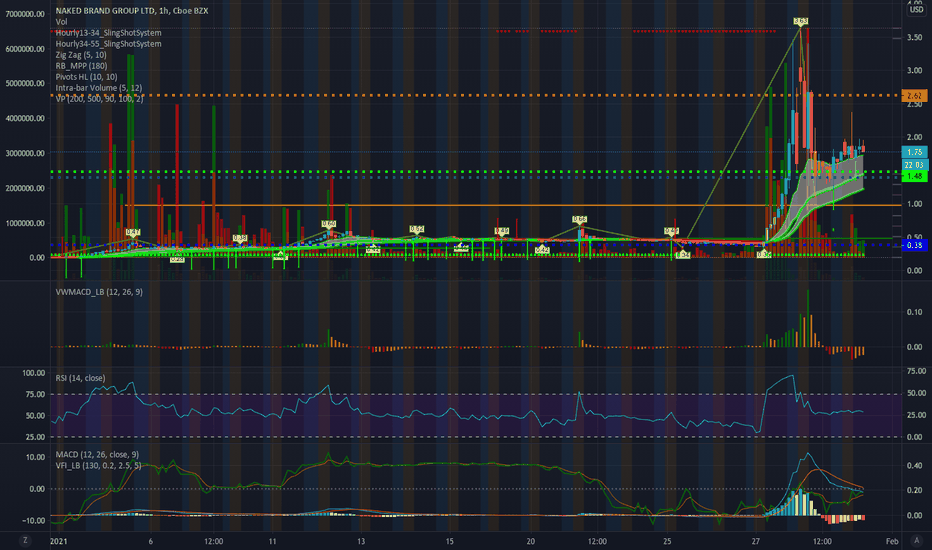This screenshot has height=550, width=932.
Task: Toggle auto-scale with the A button
Action: coord(917,540)
